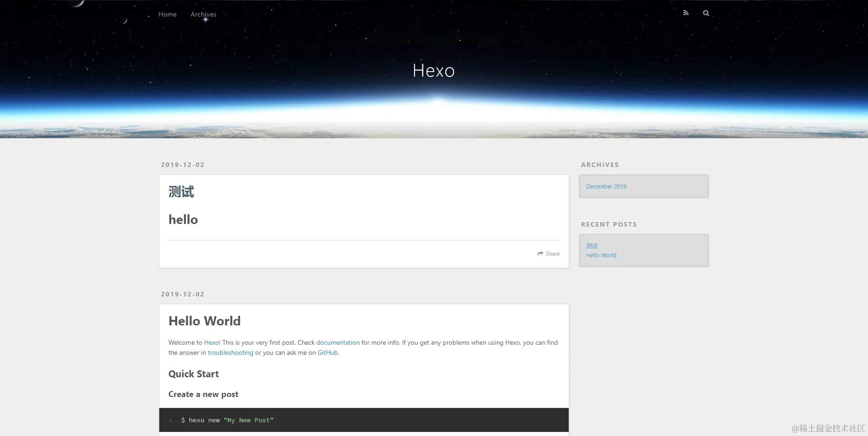This screenshot has height=436, width=868.
Task: Open the troubleshooting link
Action: tap(230, 352)
